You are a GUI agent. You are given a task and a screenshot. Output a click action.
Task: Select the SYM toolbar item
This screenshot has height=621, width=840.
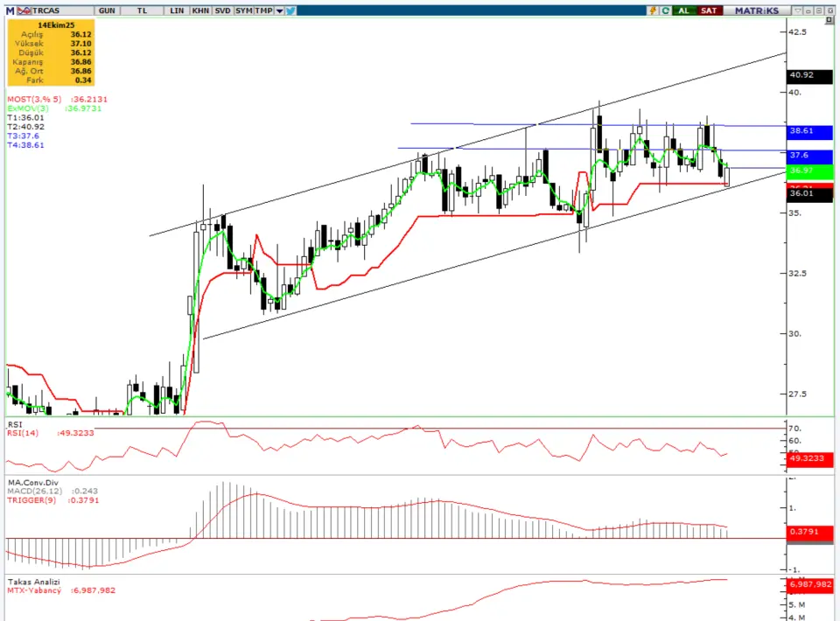pyautogui.click(x=244, y=10)
